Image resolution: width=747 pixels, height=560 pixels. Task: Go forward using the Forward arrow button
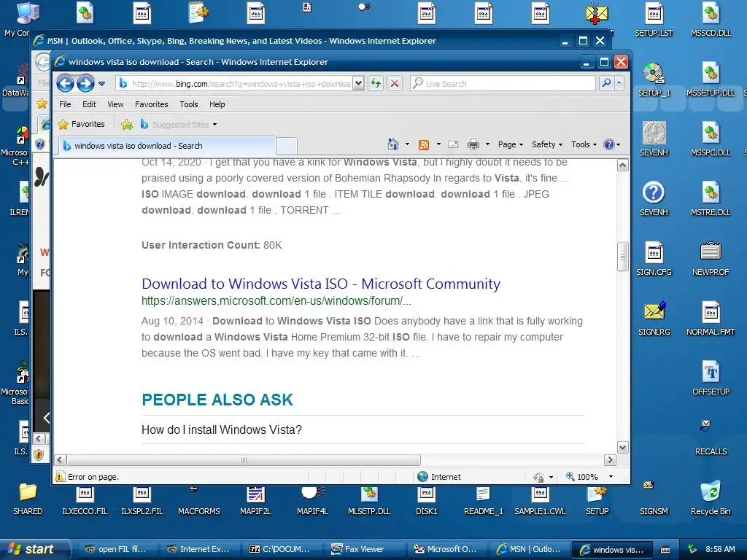[86, 84]
